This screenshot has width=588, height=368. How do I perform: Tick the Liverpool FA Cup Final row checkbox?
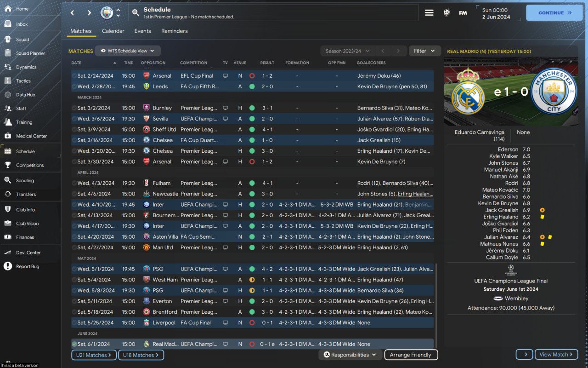tap(74, 323)
